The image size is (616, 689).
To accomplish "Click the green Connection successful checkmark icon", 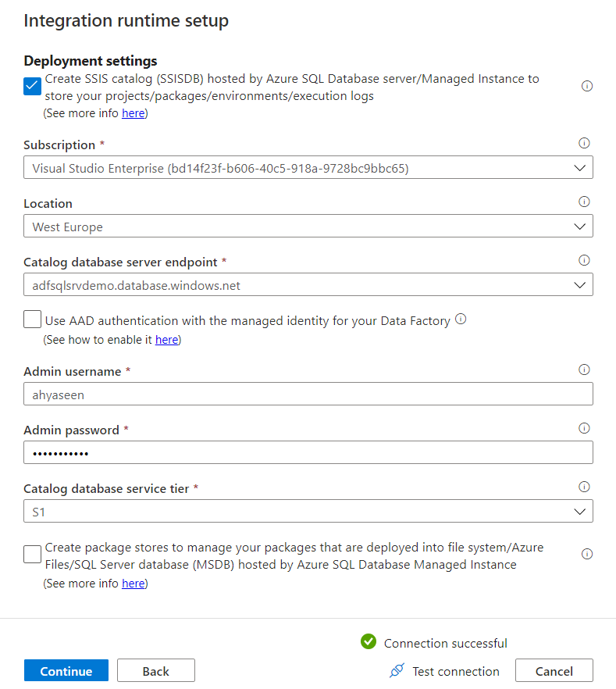I will (x=367, y=642).
